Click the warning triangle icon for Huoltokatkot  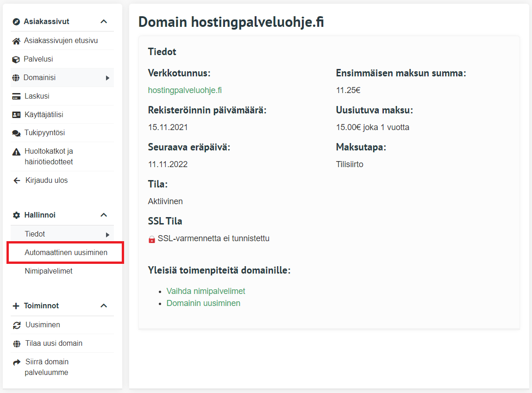(x=16, y=151)
